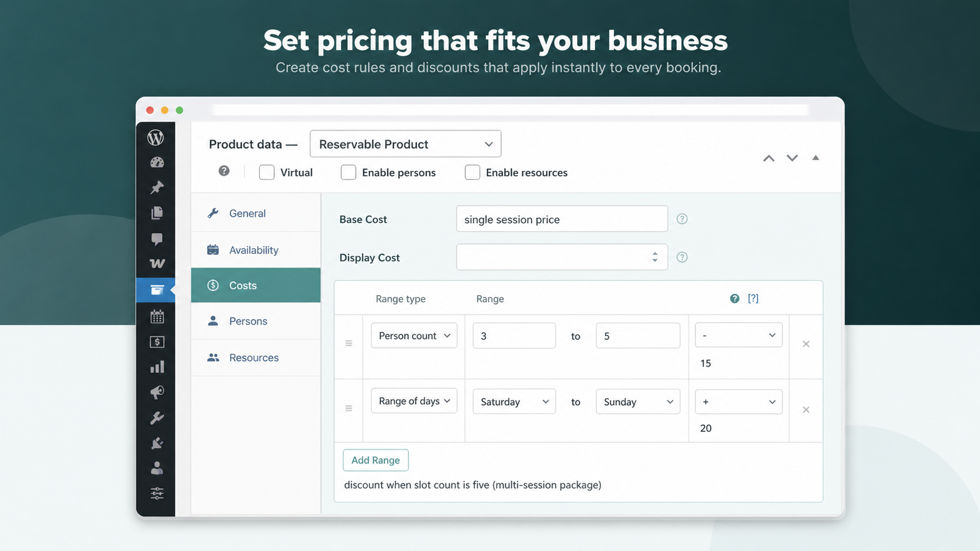
Task: Open the WooCommerce W icon
Action: click(157, 263)
